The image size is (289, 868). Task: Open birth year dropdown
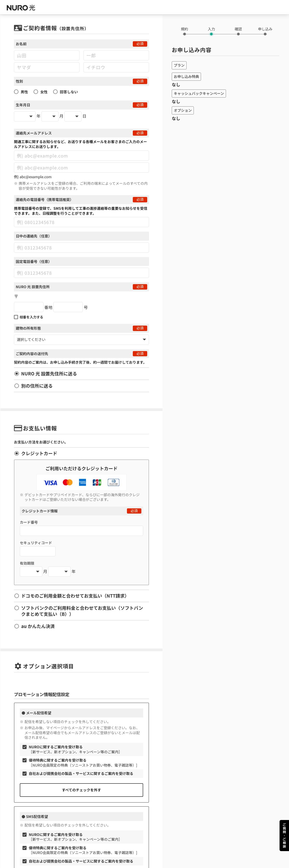25,116
